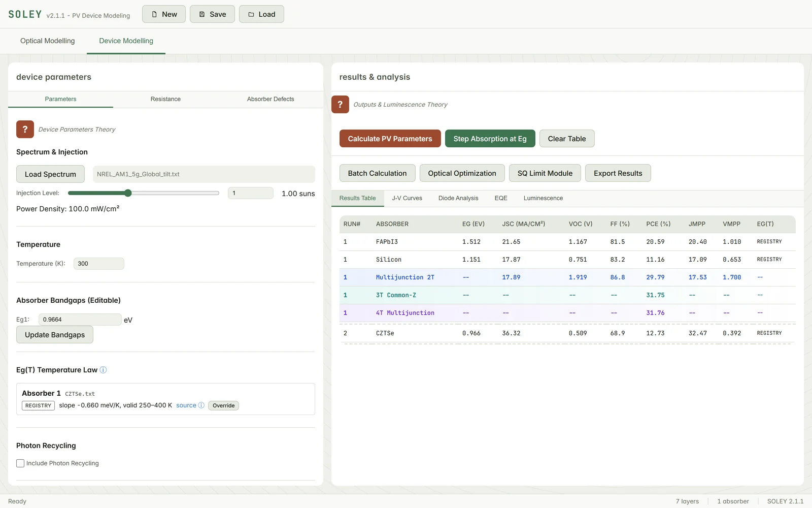Click Calculate PV Parameters

coord(390,139)
